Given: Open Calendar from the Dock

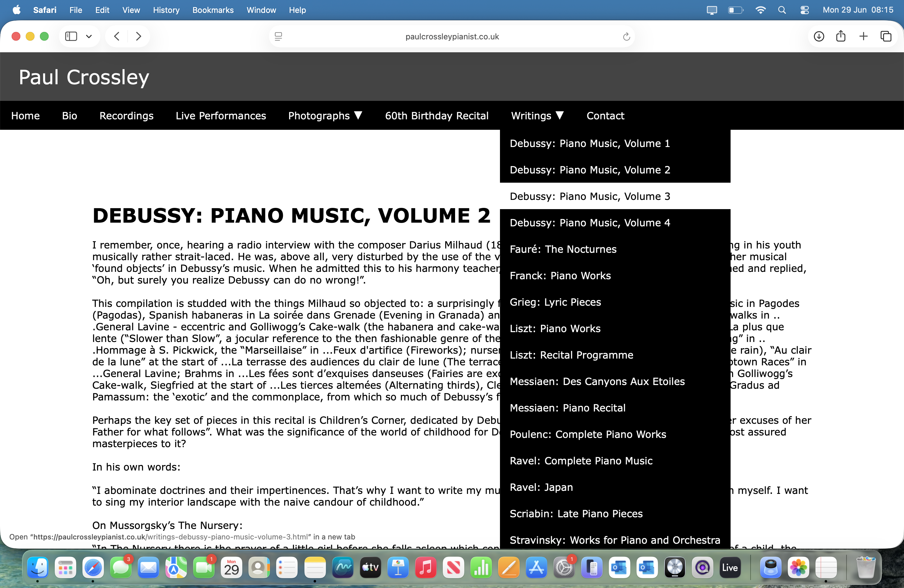Looking at the screenshot, I should click(231, 567).
